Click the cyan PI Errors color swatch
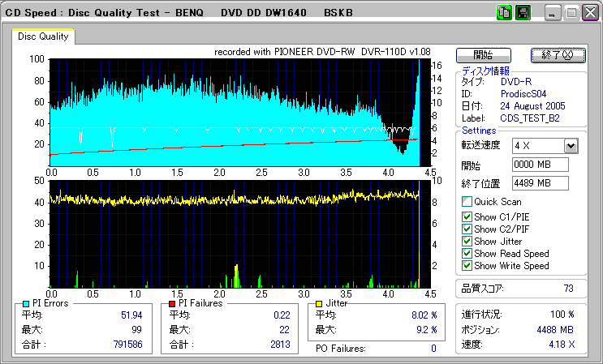The width and height of the screenshot is (603, 364). click(x=24, y=303)
